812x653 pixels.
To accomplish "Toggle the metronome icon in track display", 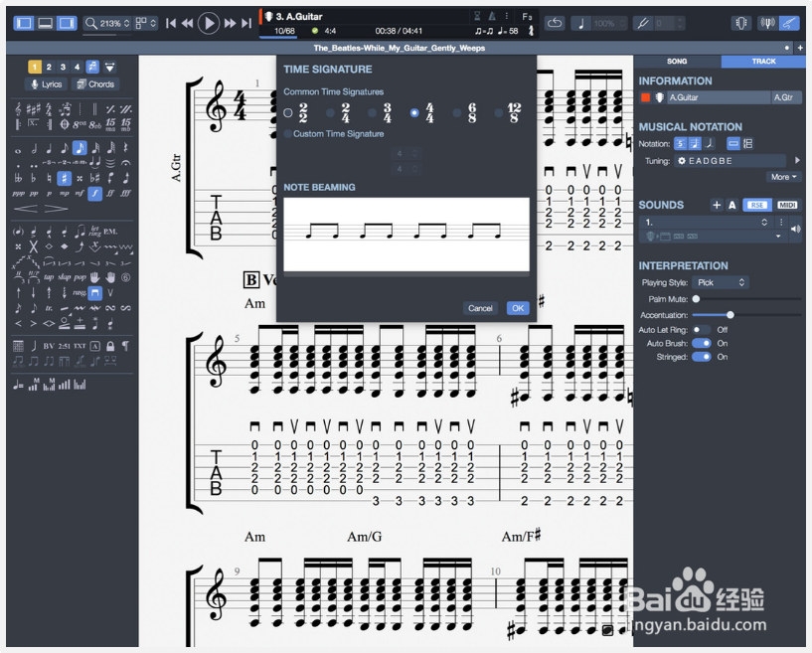I will [x=492, y=17].
